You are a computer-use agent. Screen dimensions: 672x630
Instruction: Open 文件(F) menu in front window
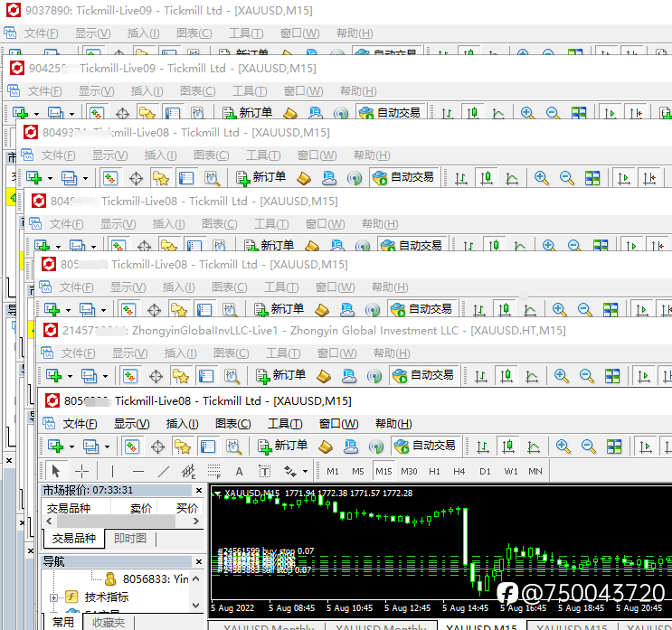coord(80,424)
